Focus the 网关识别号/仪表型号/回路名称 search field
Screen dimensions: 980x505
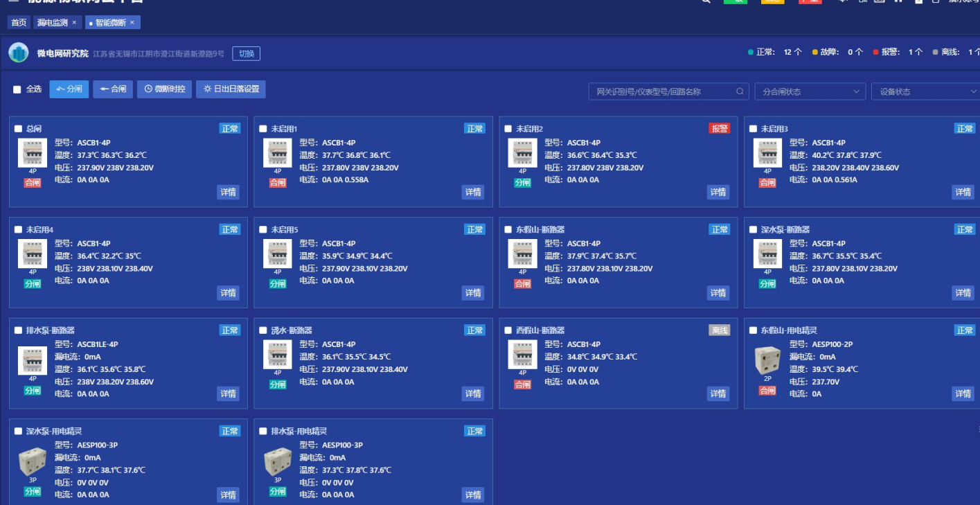click(x=661, y=91)
